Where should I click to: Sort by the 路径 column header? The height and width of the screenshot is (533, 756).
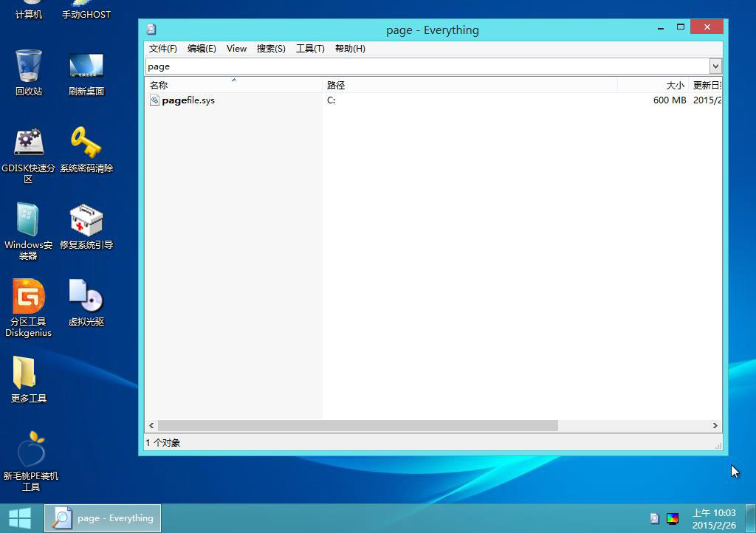click(x=470, y=86)
